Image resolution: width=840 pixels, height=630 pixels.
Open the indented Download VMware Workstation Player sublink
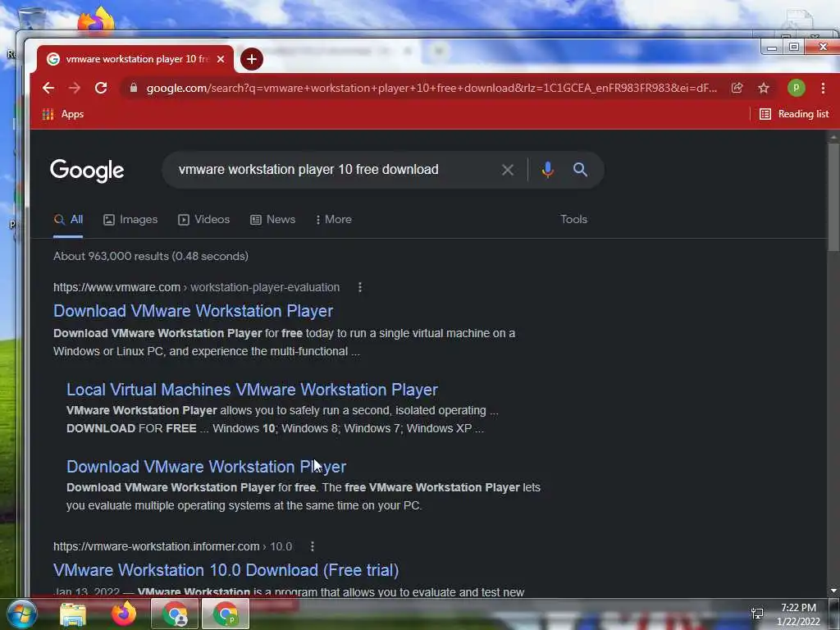[206, 467]
